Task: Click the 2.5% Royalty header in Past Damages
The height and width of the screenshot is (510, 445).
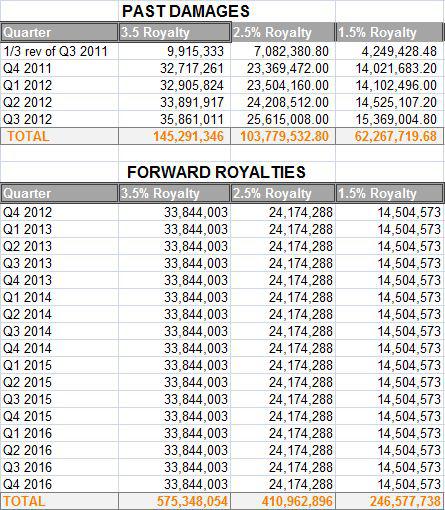Action: point(283,32)
